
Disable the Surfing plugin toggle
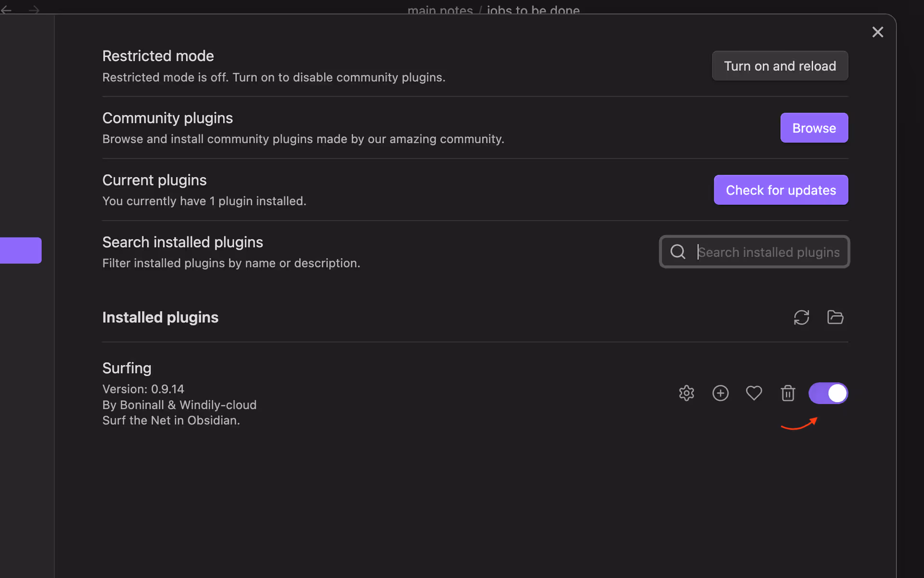tap(828, 393)
